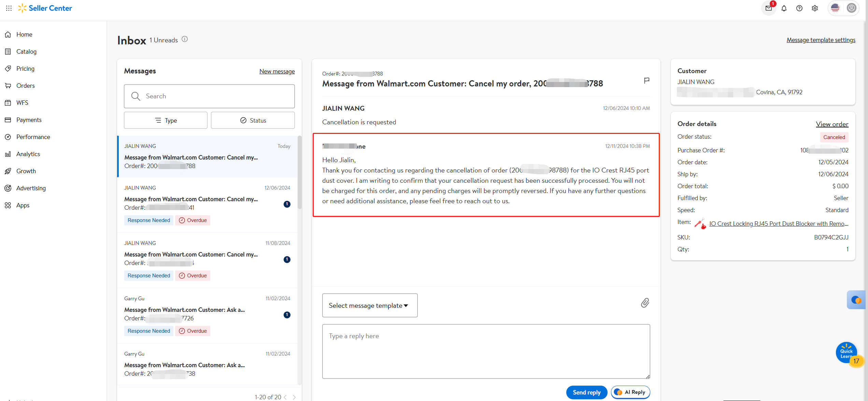Click the Canceled order status badge
Screen dimensions: 868x401
click(x=834, y=137)
